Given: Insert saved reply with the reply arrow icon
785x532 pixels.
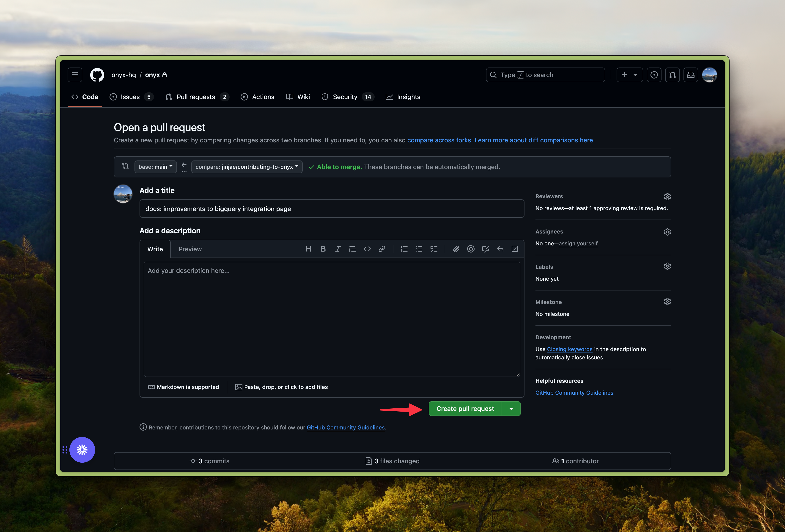Looking at the screenshot, I should pyautogui.click(x=500, y=249).
